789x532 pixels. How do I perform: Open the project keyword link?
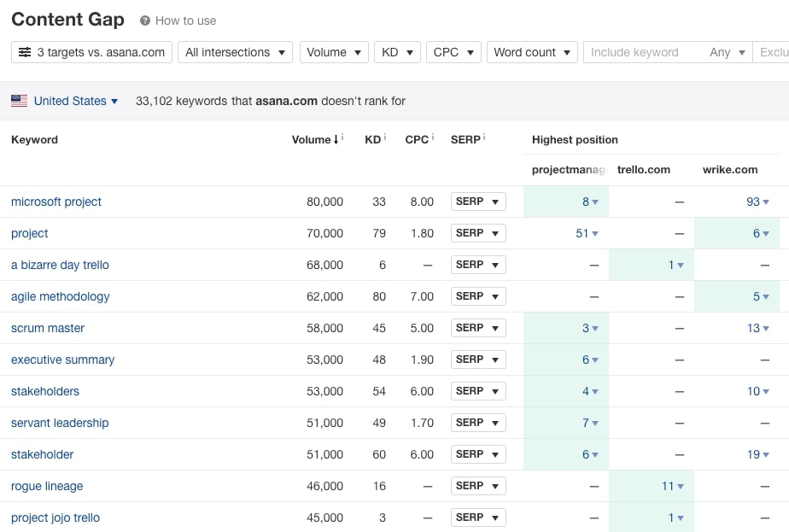pyautogui.click(x=30, y=233)
